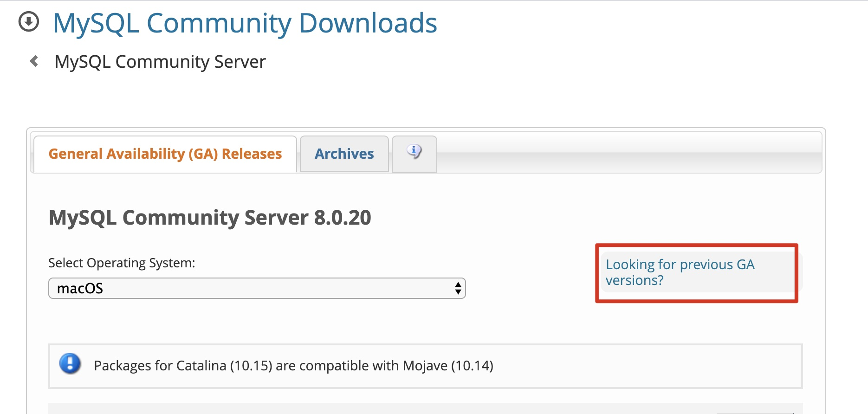Open the information bubble tab
This screenshot has height=414, width=868.
pos(414,154)
